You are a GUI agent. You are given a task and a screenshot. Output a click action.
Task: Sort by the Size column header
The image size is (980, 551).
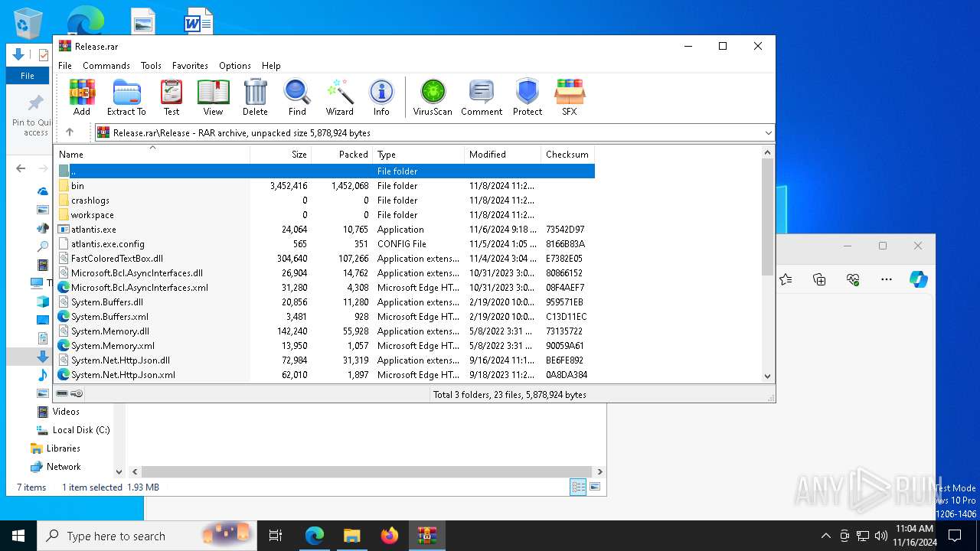[280, 154]
